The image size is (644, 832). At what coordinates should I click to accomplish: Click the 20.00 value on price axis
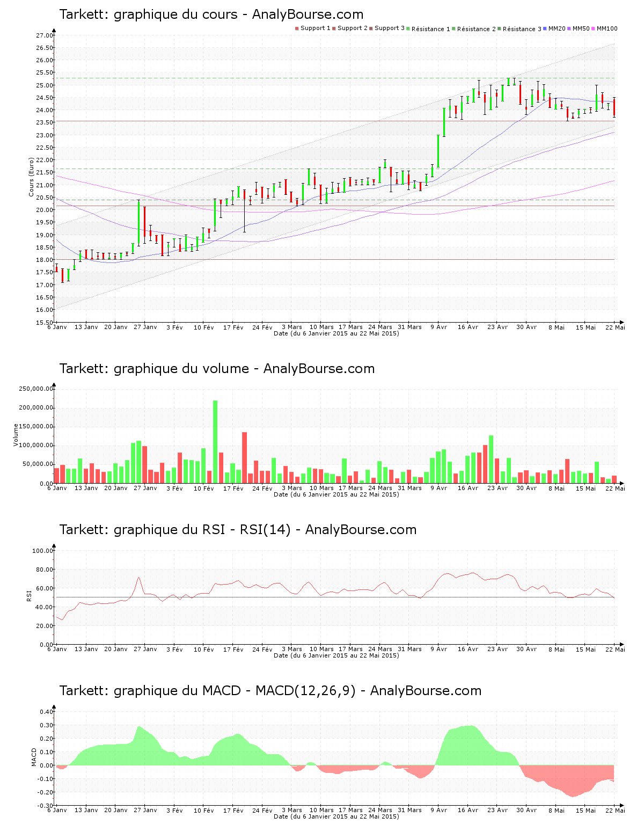point(45,210)
